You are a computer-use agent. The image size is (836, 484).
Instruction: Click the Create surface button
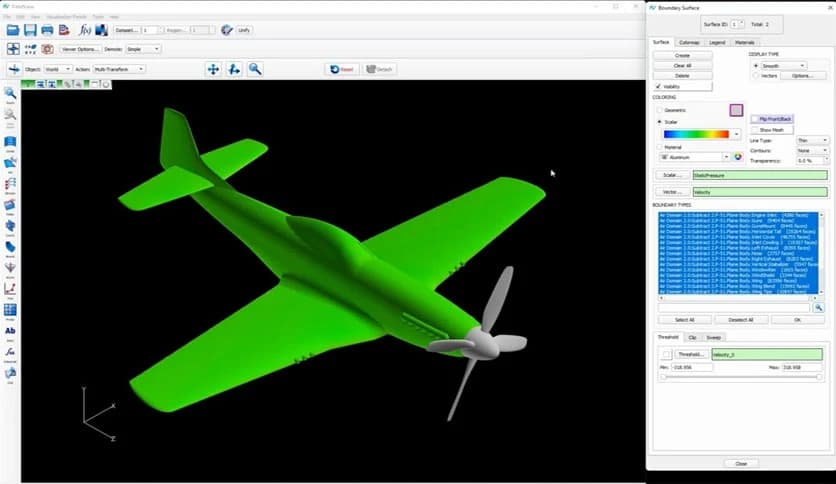tap(682, 55)
